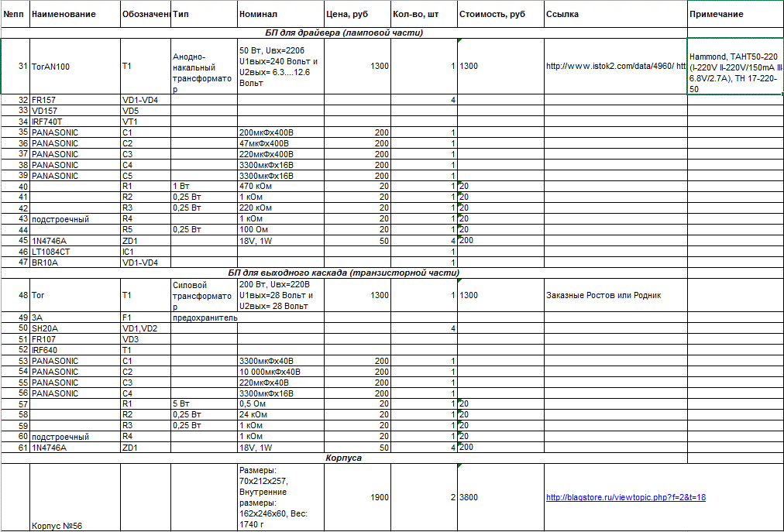Screen dimensions: 784x532
Task: Click the istok2.com link cell
Action: 615,66
